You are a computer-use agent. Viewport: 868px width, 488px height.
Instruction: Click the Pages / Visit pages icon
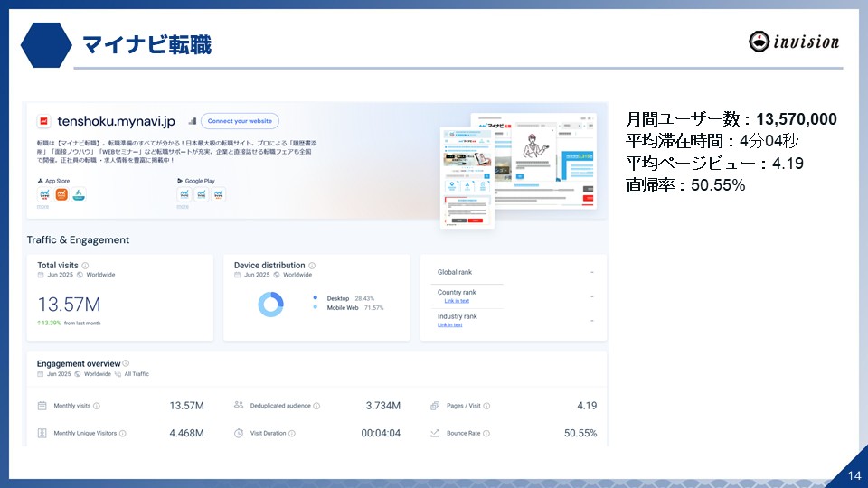[x=435, y=406]
